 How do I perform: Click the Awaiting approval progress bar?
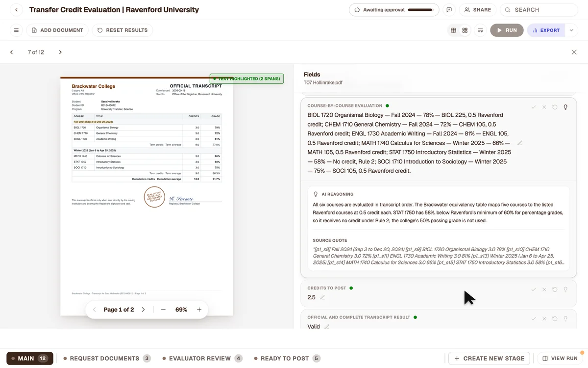[420, 10]
